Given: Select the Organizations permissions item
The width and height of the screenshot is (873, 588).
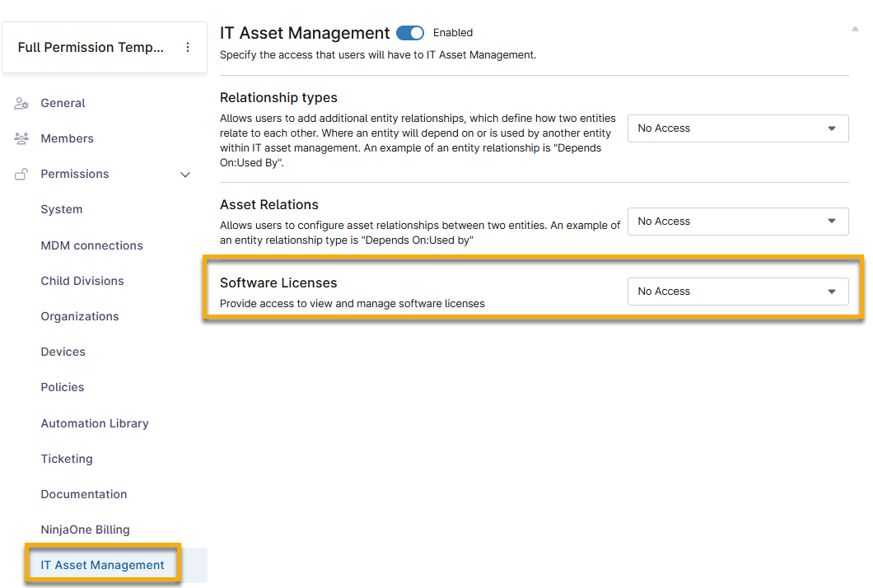Looking at the screenshot, I should (x=80, y=316).
